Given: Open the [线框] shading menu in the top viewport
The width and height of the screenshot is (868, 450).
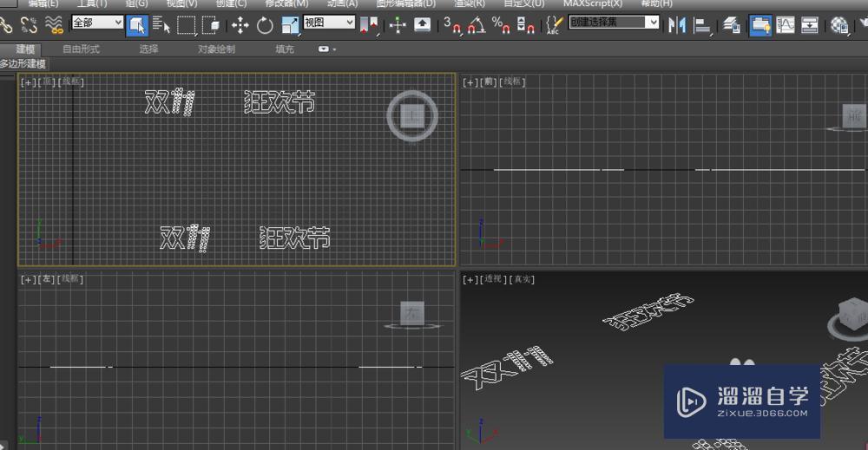Looking at the screenshot, I should [71, 82].
